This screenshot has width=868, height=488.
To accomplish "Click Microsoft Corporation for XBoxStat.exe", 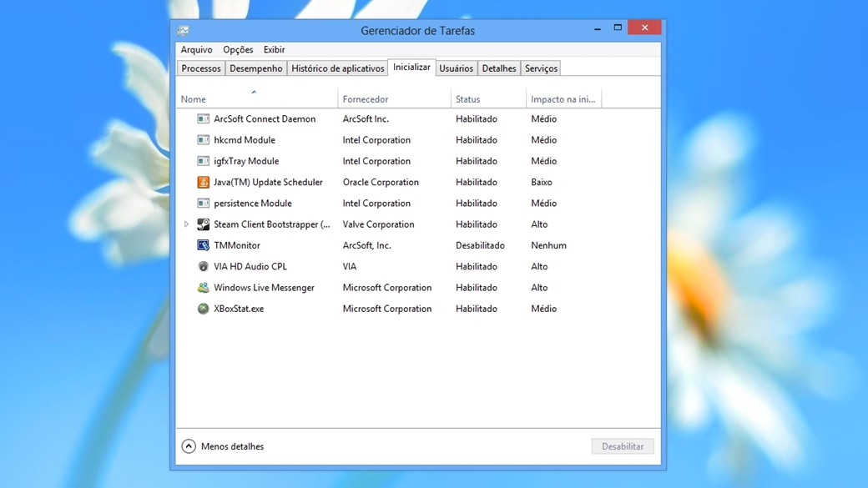I will tap(387, 309).
